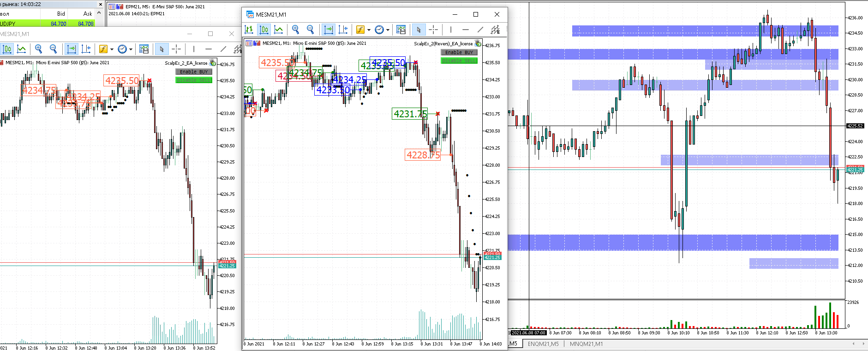This screenshot has width=868, height=351.
Task: Click 4235.50 order label in background MESM21 chart
Action: [122, 81]
